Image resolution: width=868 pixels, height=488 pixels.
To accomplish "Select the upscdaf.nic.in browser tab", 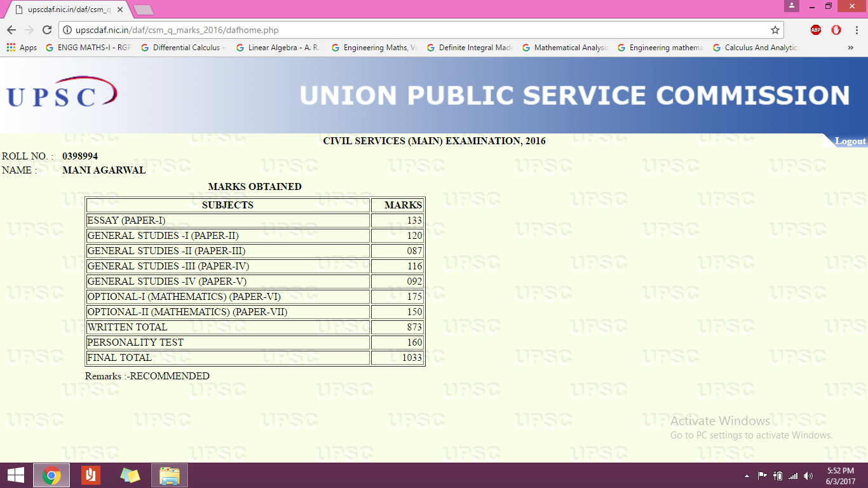I will point(67,10).
